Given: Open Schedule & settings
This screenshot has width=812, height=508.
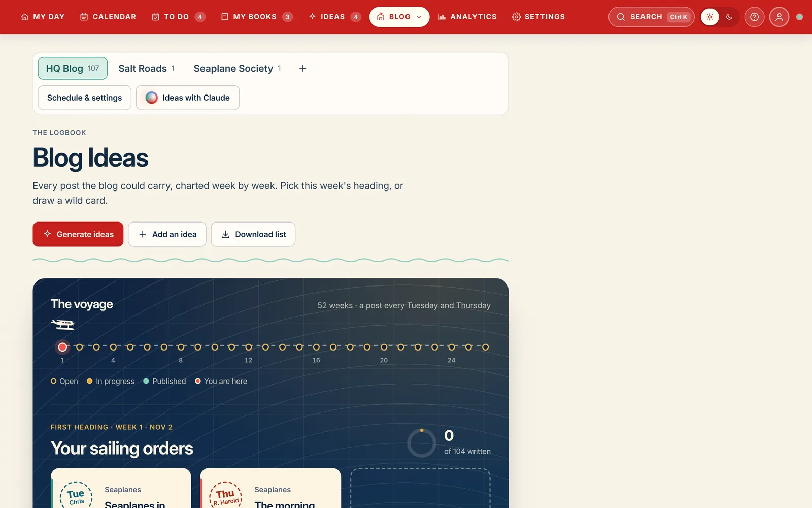Looking at the screenshot, I should click(84, 98).
